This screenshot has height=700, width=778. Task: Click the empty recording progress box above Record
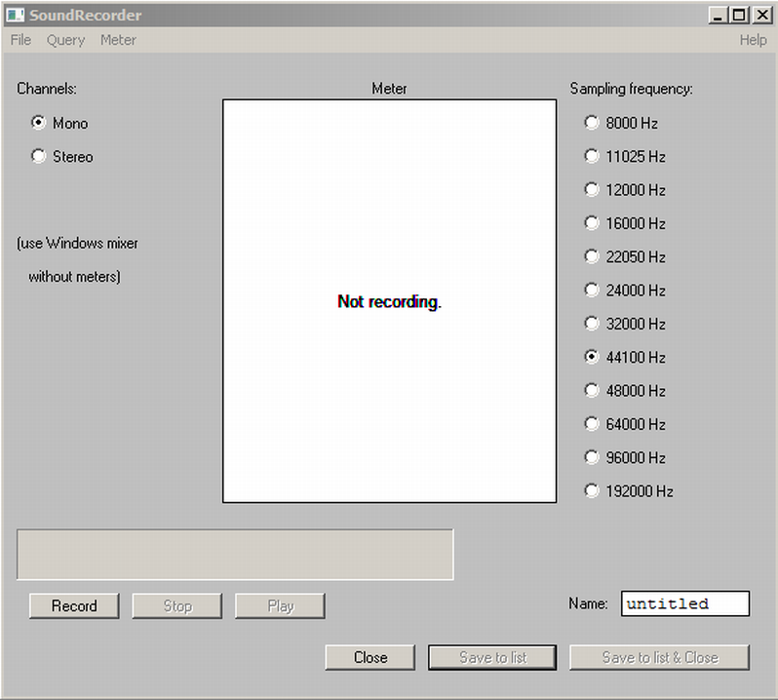click(x=235, y=554)
